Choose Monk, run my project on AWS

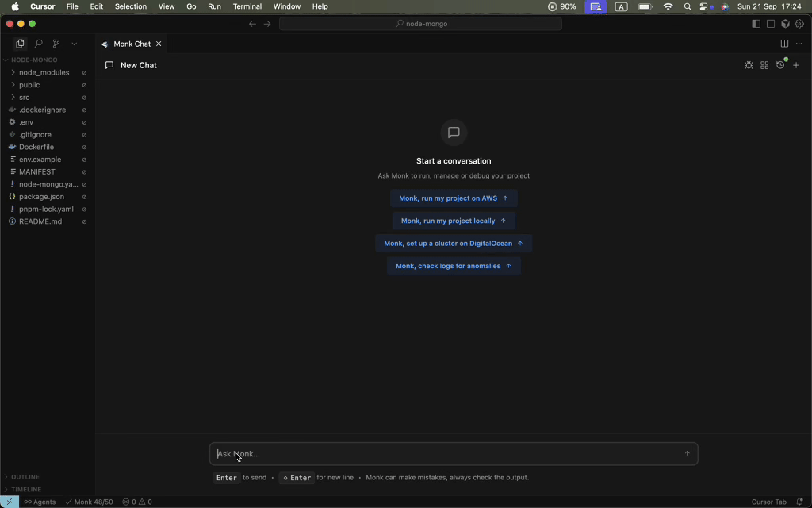coord(454,198)
